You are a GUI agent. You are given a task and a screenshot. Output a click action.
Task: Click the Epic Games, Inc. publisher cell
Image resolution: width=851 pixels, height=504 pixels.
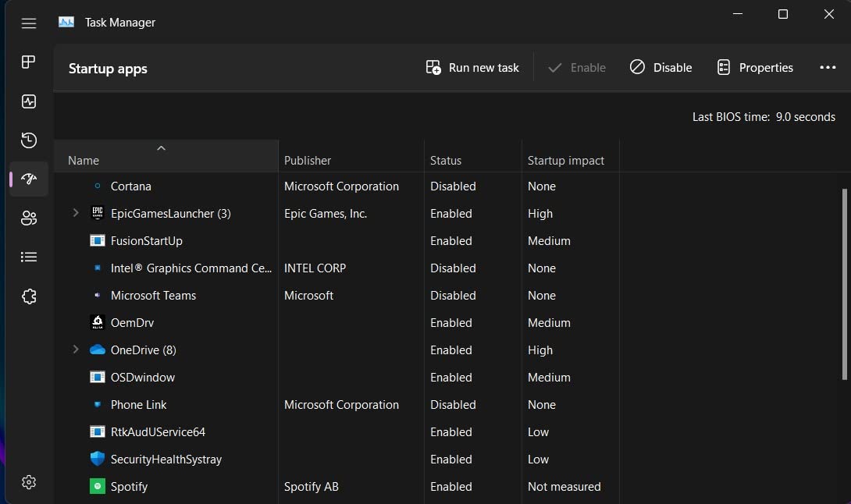pos(326,214)
